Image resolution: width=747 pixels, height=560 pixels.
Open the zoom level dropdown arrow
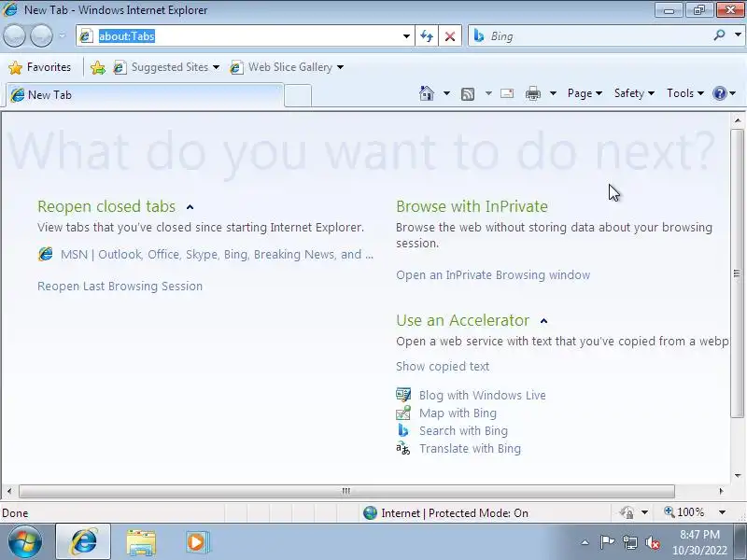722,512
